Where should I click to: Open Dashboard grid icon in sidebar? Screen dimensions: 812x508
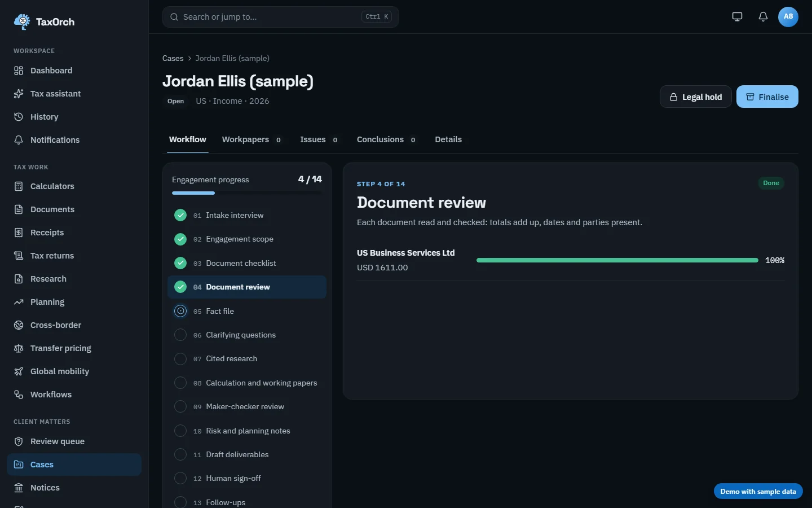[19, 71]
